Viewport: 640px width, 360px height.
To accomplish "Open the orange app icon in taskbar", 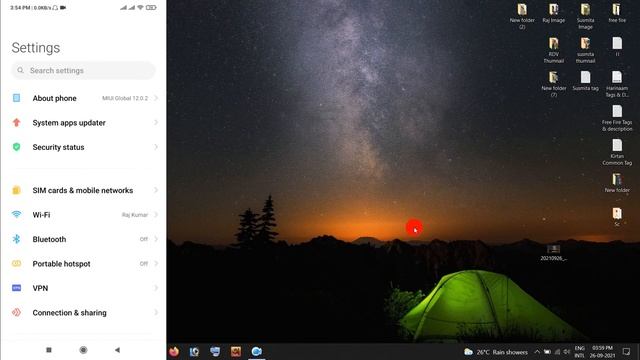I will click(236, 351).
